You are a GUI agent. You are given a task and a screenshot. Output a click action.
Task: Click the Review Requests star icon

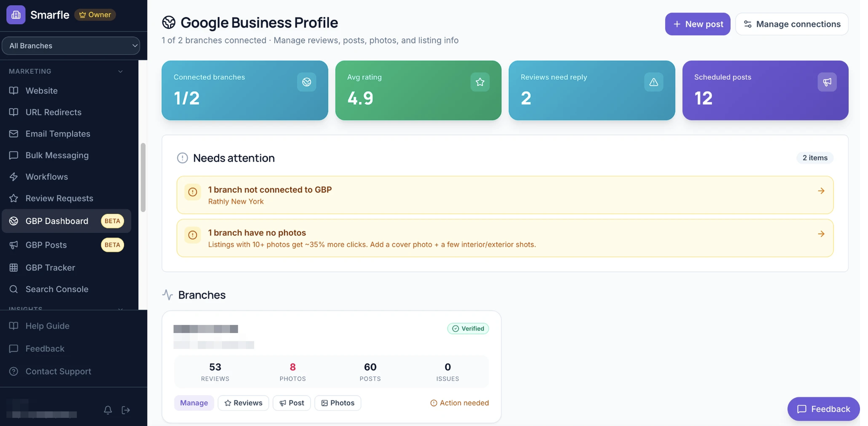14,198
